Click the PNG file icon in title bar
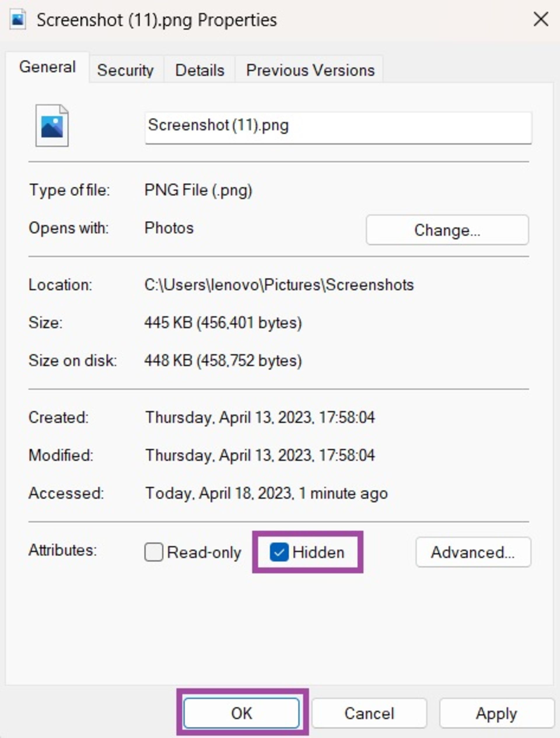Screen dimensions: 560x738 (x=18, y=20)
